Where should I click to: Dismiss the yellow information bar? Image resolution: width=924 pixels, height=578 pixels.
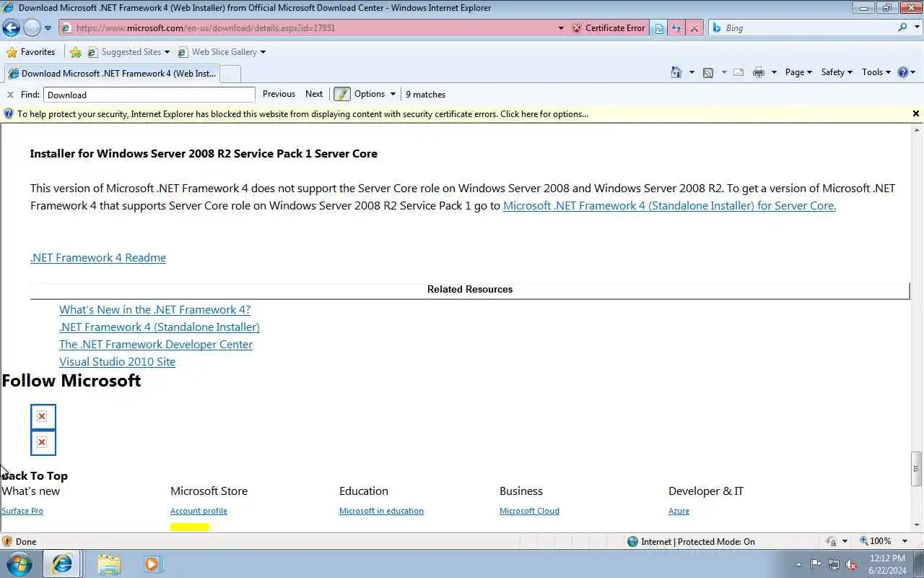(x=916, y=113)
